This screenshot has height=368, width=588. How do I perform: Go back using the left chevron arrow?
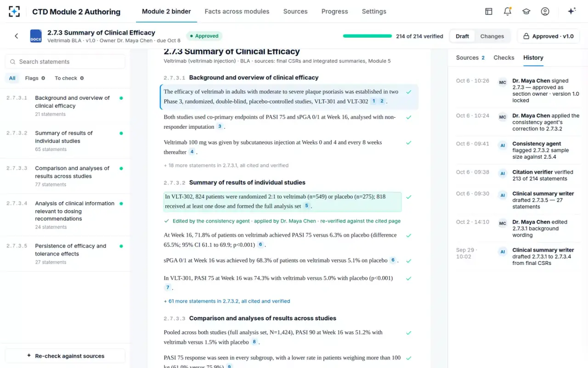pos(17,36)
